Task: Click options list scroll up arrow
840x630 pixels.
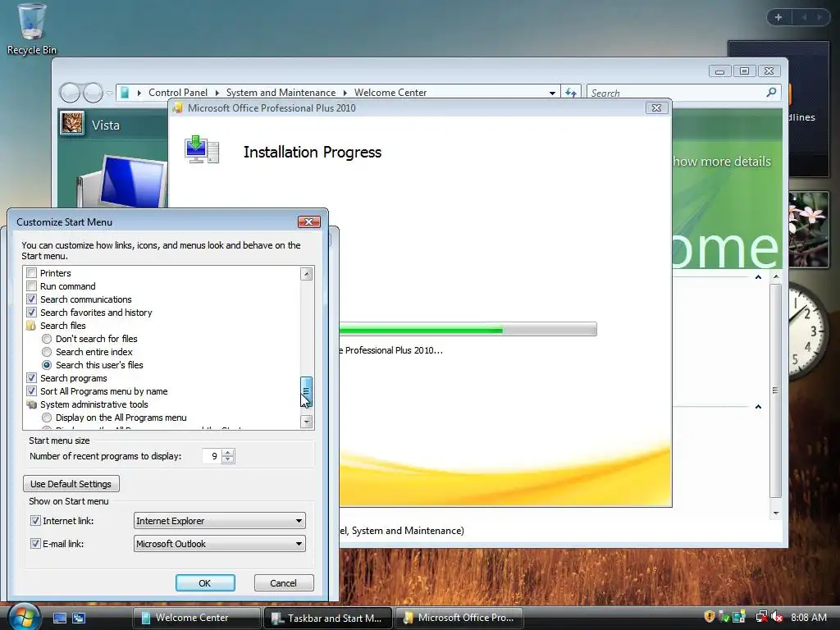Action: coord(307,274)
